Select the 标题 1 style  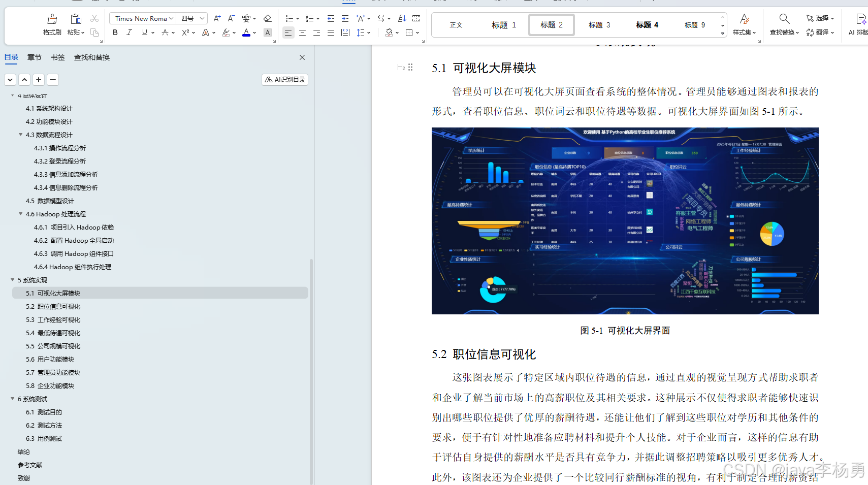click(504, 25)
